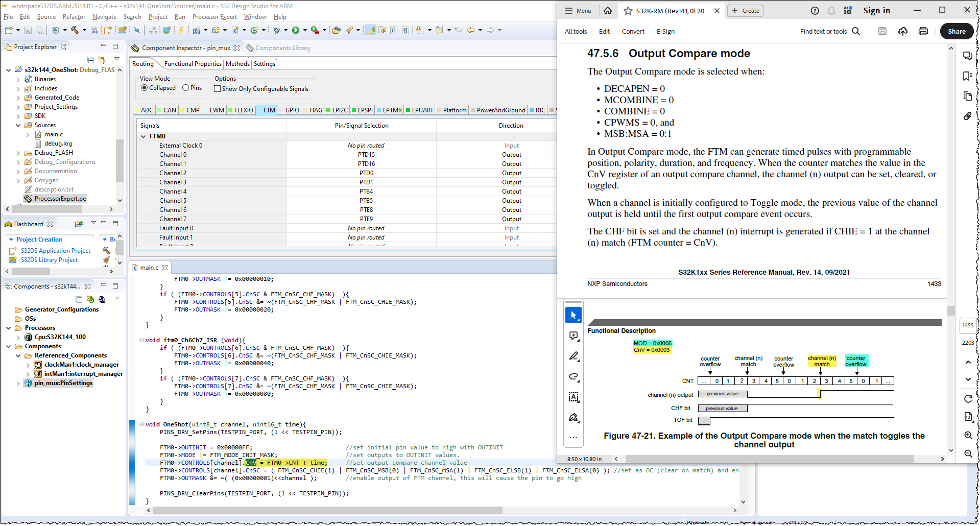The height and width of the screenshot is (526, 980).
Task: Collapse the FTM0 signals group
Action: [x=144, y=136]
